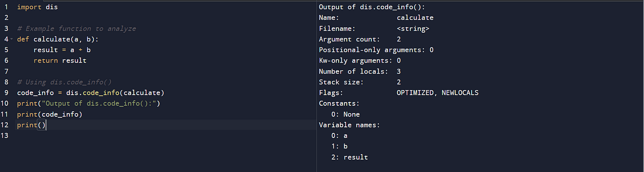This screenshot has height=172, width=644.
Task: Click the '<string>' filename value in output
Action: click(413, 29)
